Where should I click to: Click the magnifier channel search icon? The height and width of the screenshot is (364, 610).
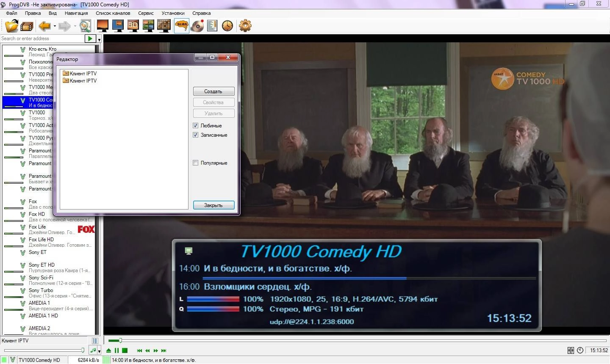coord(85,26)
